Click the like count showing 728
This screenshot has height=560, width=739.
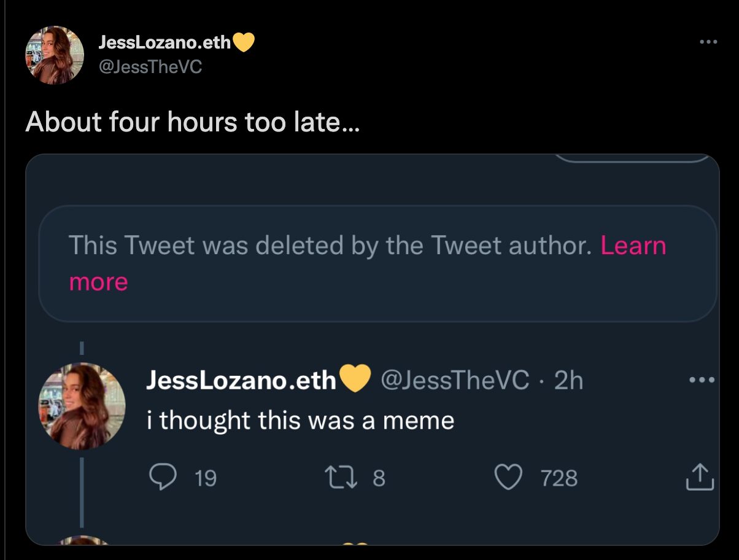coord(559,478)
